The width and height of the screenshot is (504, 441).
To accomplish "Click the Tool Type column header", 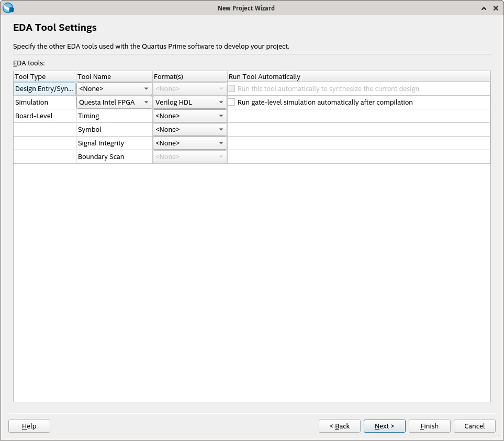I will [x=44, y=76].
